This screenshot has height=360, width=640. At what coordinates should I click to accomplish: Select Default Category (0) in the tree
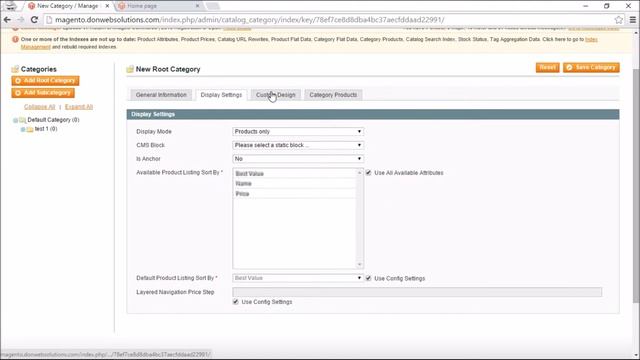click(53, 120)
